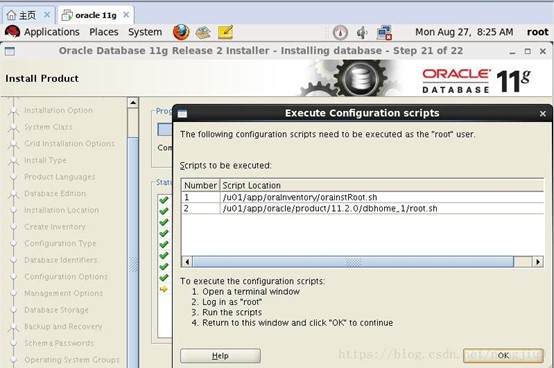Viewport: 554px width, 368px height.
Task: Click the clock-shaped power monitor tray icon
Action: click(x=340, y=33)
